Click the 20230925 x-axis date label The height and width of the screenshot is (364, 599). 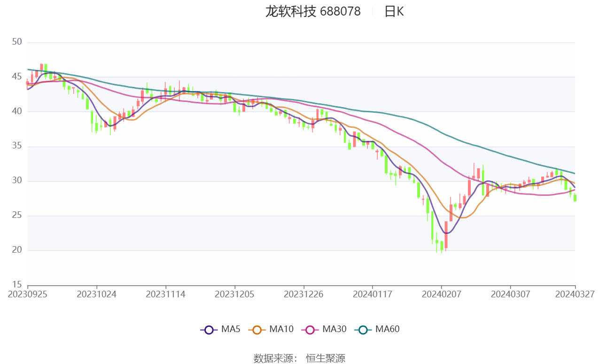28,294
